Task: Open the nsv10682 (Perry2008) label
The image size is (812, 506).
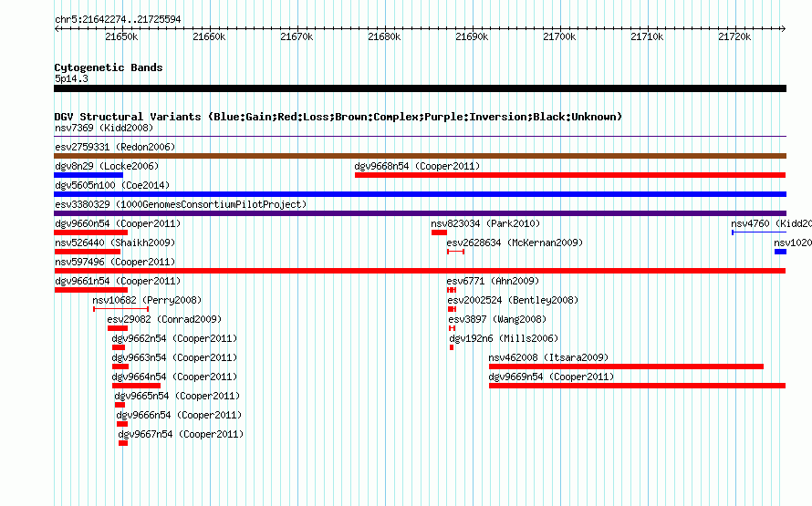Action: [x=147, y=300]
